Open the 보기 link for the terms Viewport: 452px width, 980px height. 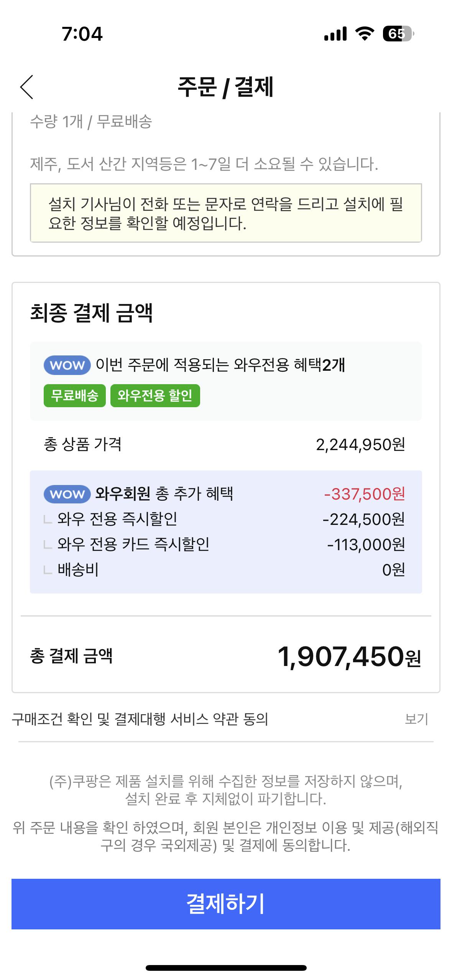(x=416, y=719)
